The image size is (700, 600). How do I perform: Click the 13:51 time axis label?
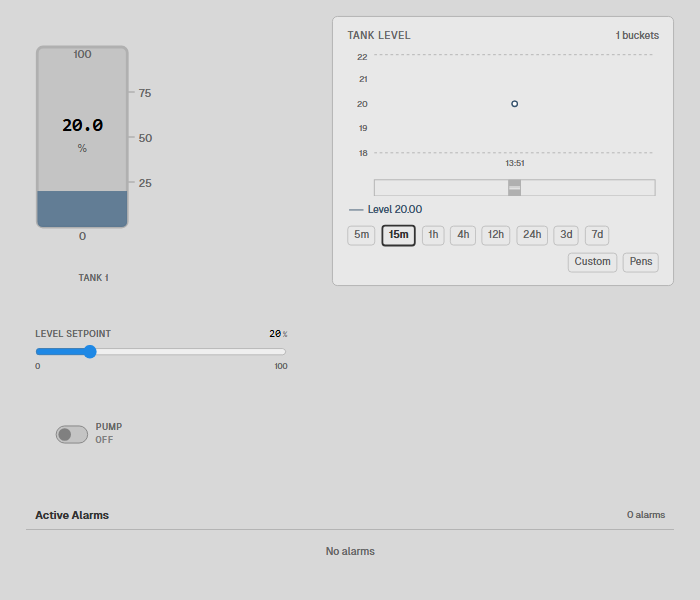[x=515, y=163]
